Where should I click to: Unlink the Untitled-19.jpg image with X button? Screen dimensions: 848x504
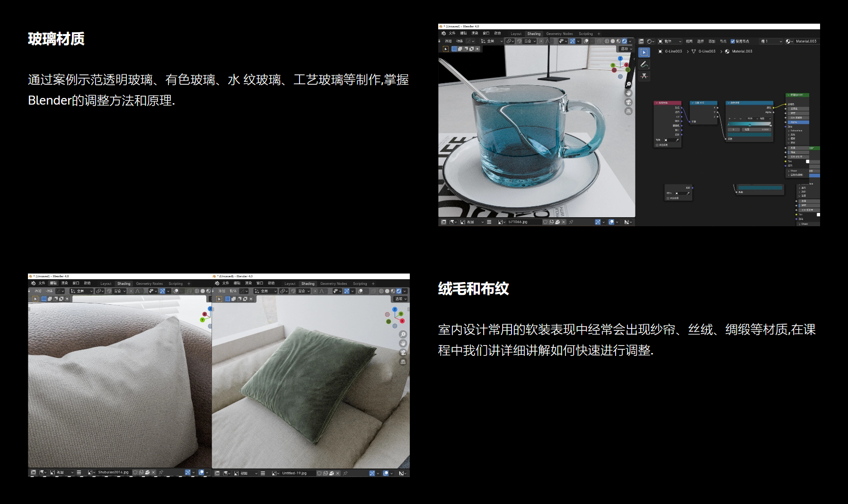[337, 473]
